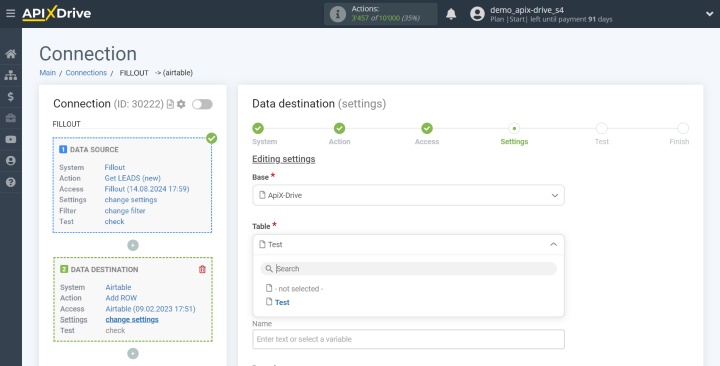Go to the Test step

coord(602,128)
